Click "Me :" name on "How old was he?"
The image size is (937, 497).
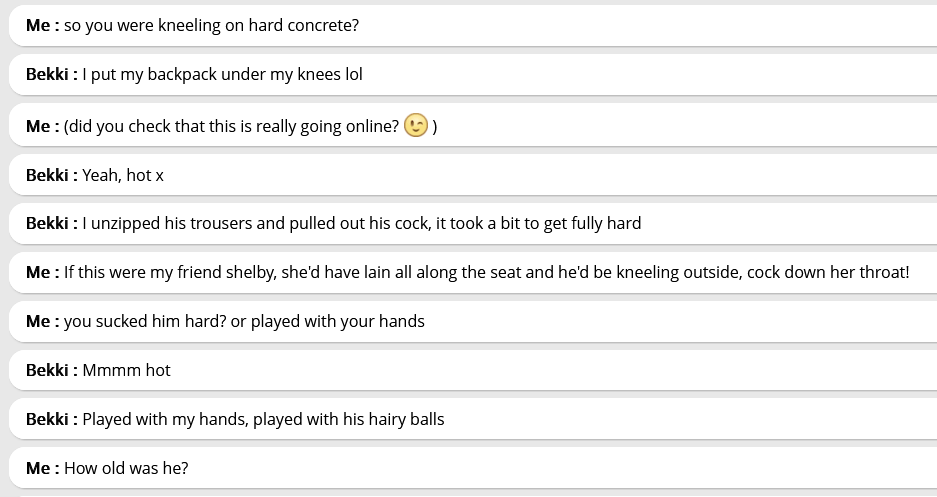(42, 468)
